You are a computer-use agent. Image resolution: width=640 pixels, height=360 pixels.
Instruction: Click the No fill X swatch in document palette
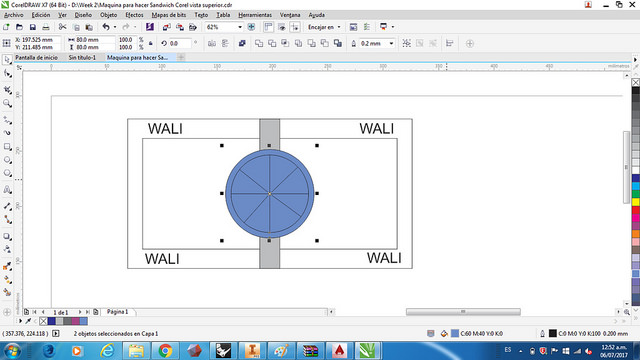point(43,322)
